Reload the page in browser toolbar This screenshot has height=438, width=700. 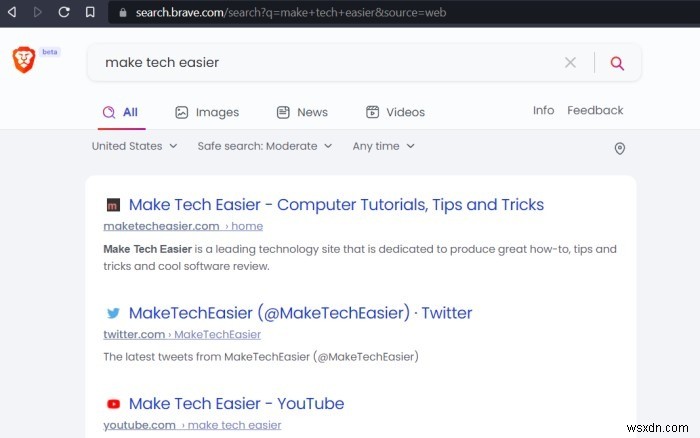[64, 13]
